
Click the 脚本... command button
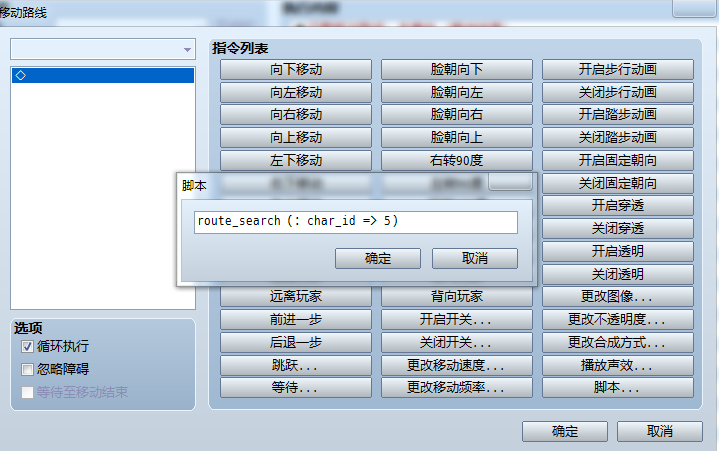tap(618, 388)
